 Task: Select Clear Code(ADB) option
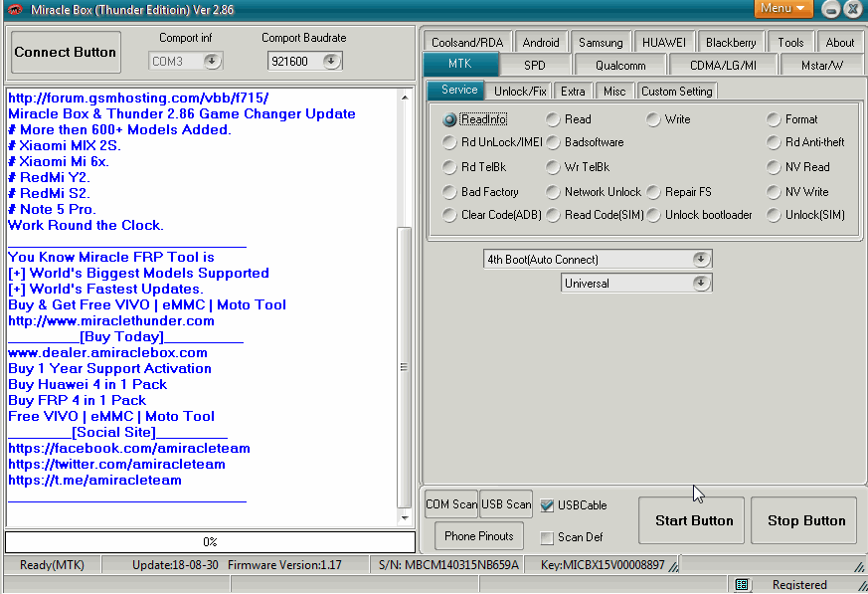[x=449, y=215]
